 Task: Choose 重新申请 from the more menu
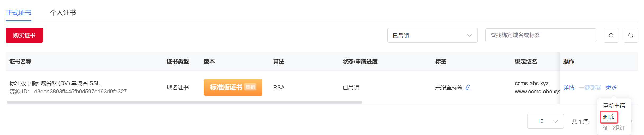pos(614,106)
